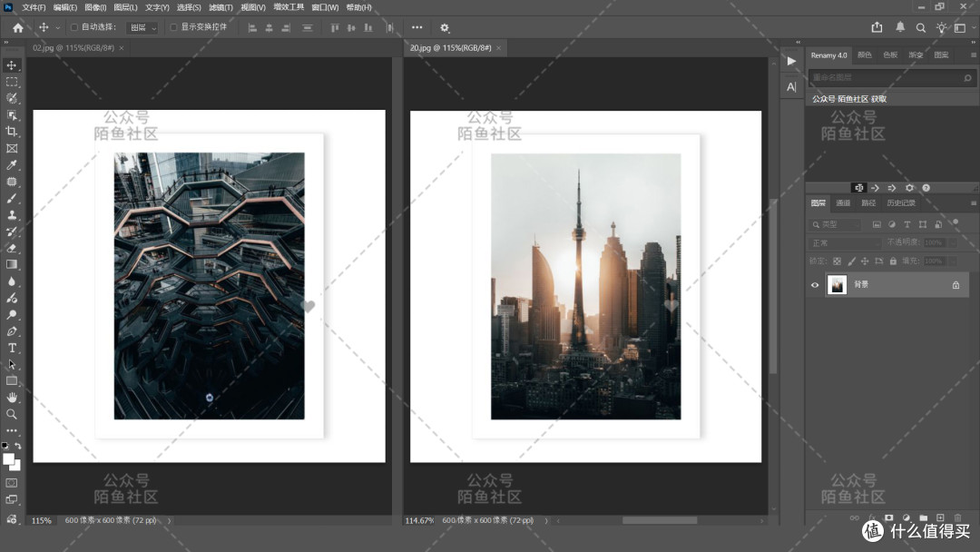The image size is (980, 552).
Task: Select the Pen tool
Action: tap(12, 331)
